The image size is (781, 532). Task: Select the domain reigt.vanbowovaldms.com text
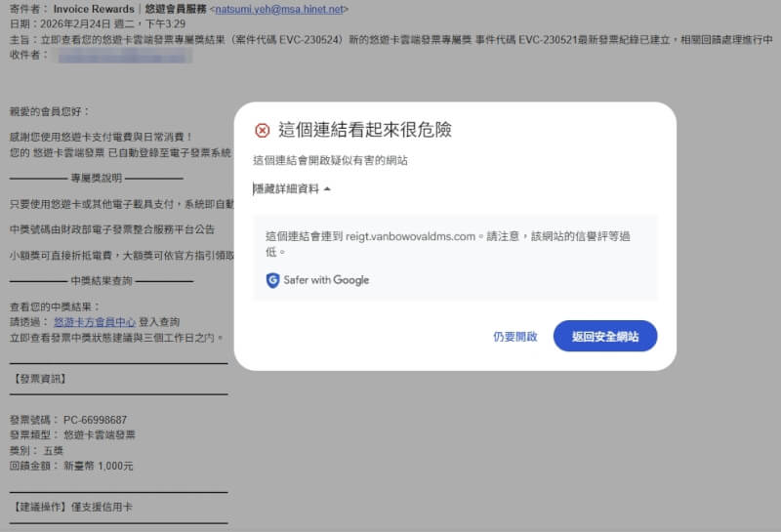pos(410,236)
